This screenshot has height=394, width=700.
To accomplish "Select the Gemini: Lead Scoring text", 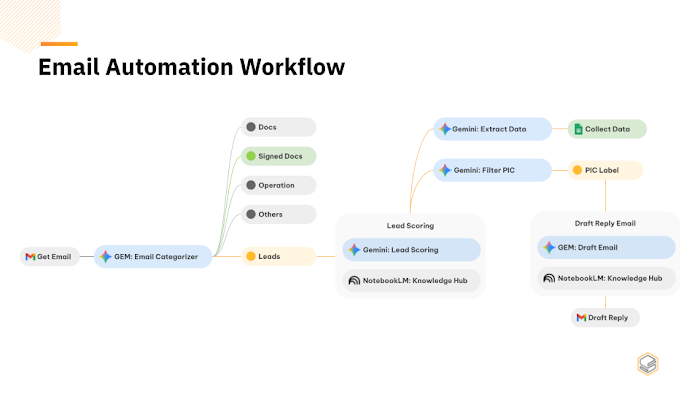I will coord(400,250).
